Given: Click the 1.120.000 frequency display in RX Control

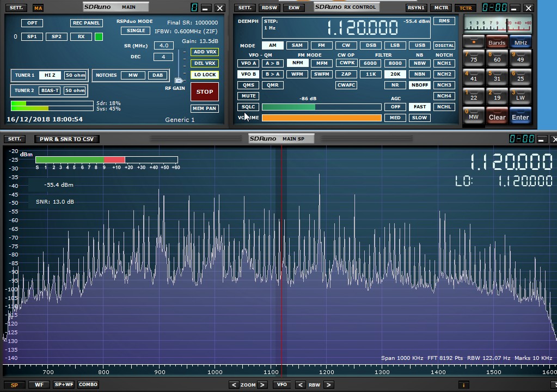Looking at the screenshot, I should pos(362,28).
